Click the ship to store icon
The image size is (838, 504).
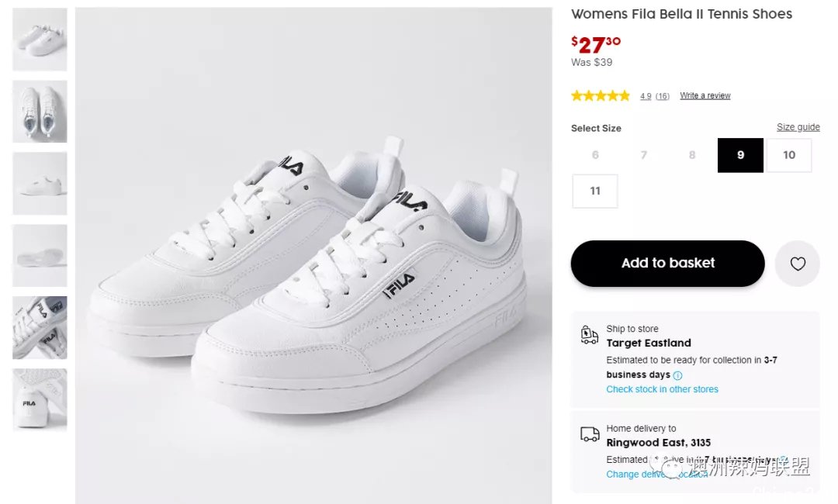[x=589, y=335]
